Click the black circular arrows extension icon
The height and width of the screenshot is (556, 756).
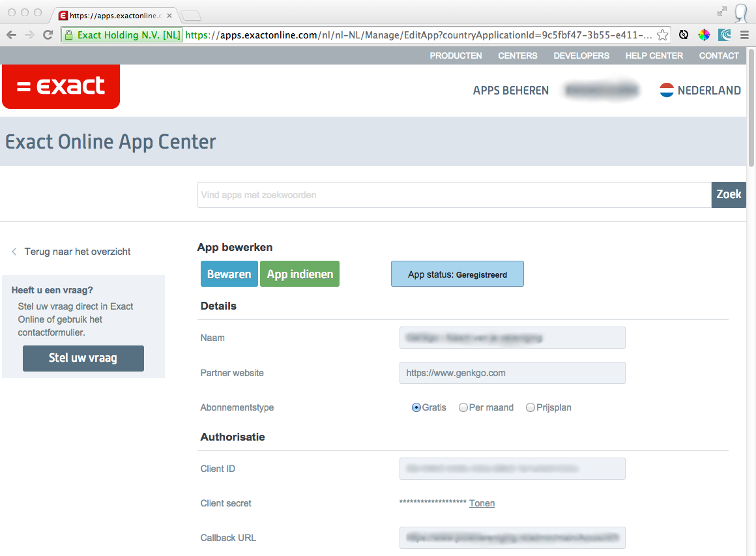(x=683, y=35)
